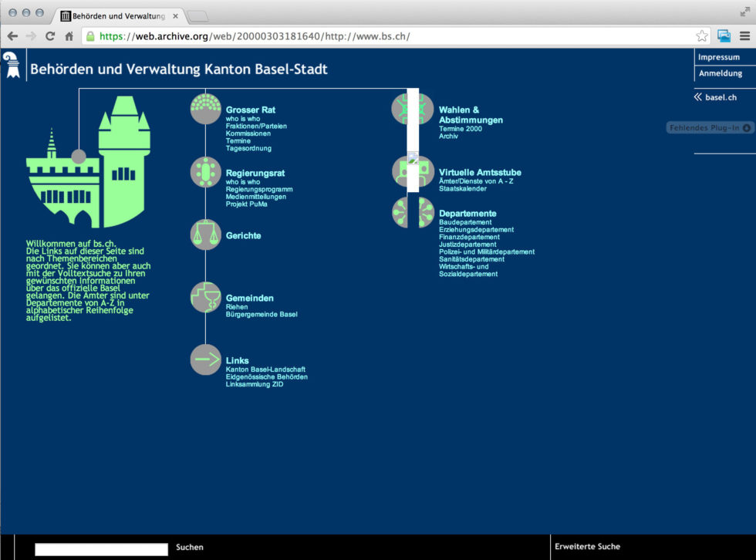The image size is (756, 560).
Task: Bookmark page with star icon
Action: (702, 36)
